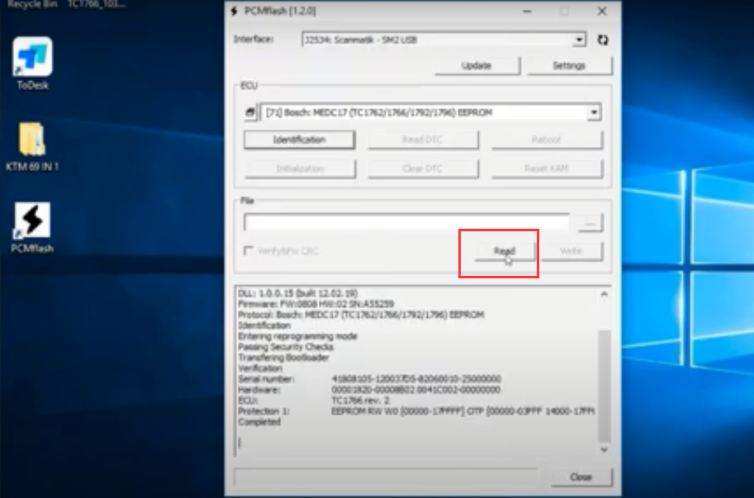The height and width of the screenshot is (498, 754).
Task: Open the Recycle Bin on desktop
Action: (x=32, y=4)
